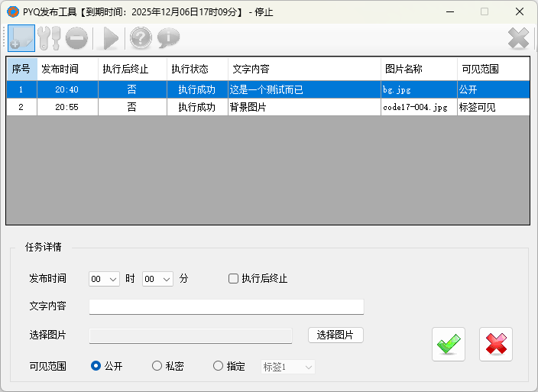Cancel task with red X button
This screenshot has height=392, width=538.
coord(496,345)
